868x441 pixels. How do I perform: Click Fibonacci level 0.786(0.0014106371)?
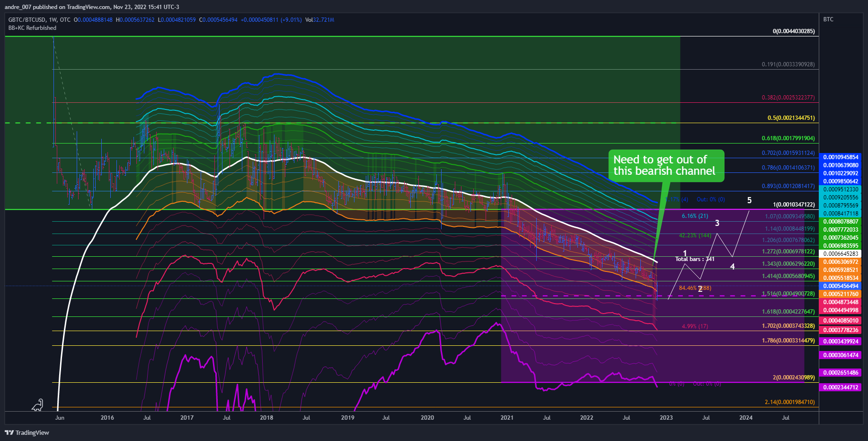pyautogui.click(x=788, y=168)
